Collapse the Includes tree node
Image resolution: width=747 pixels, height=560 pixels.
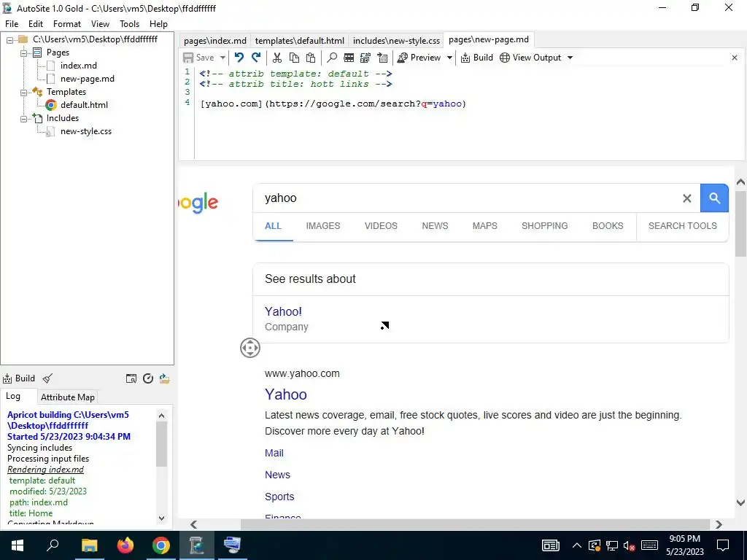click(23, 119)
